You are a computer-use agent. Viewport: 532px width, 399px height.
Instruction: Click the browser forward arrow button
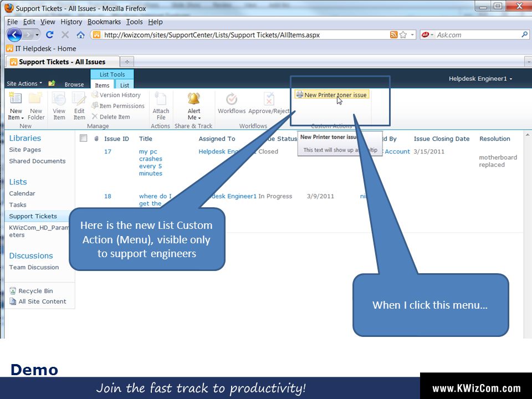click(x=28, y=34)
